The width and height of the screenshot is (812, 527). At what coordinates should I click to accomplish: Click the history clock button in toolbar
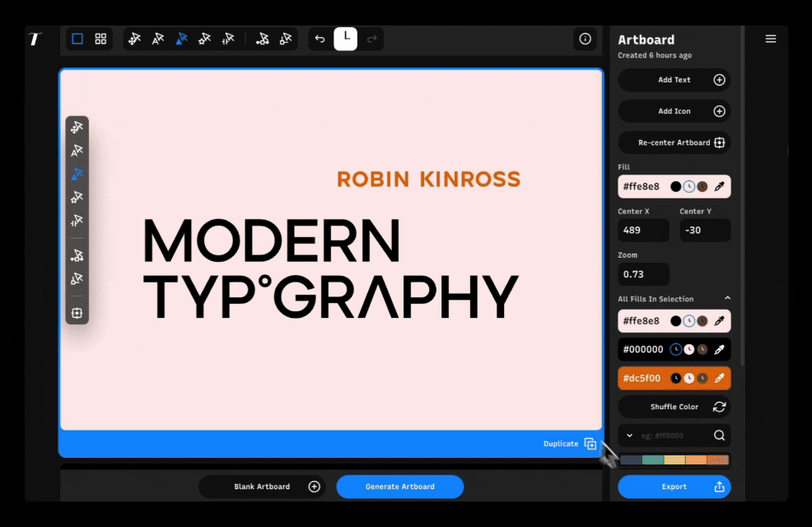[x=345, y=39]
